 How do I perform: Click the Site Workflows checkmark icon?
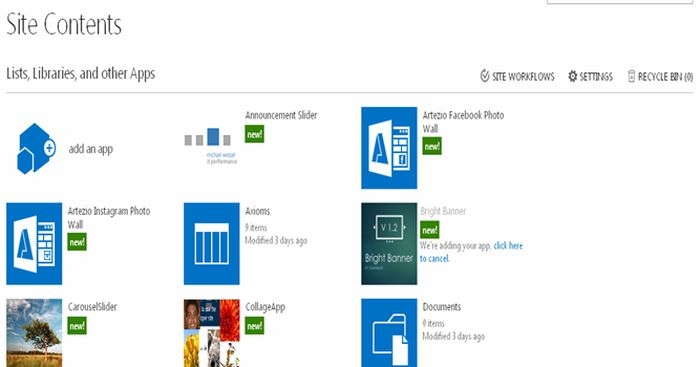(x=484, y=76)
